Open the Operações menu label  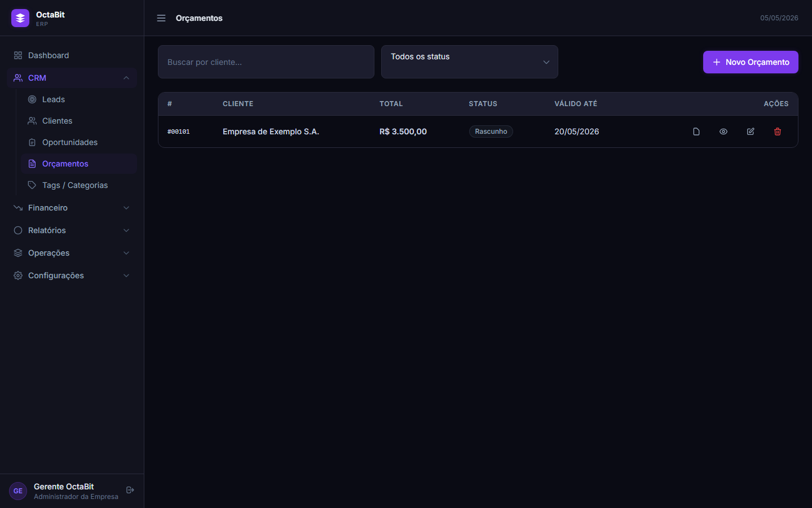pyautogui.click(x=49, y=253)
